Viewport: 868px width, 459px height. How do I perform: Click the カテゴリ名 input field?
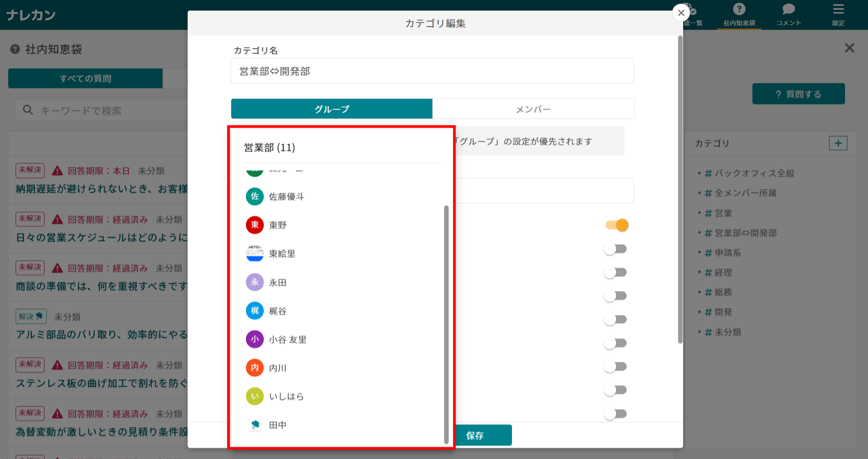click(x=432, y=71)
